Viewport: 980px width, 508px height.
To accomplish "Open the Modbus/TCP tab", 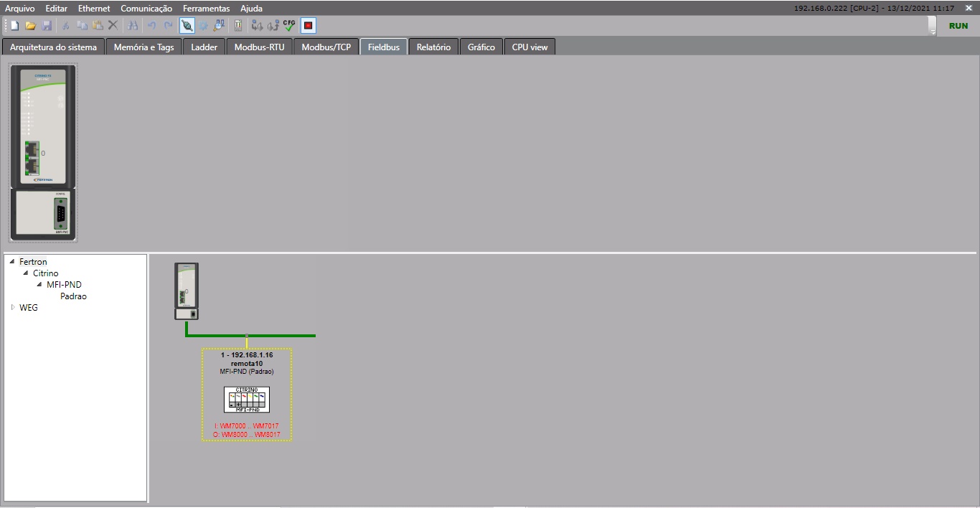I will click(326, 47).
